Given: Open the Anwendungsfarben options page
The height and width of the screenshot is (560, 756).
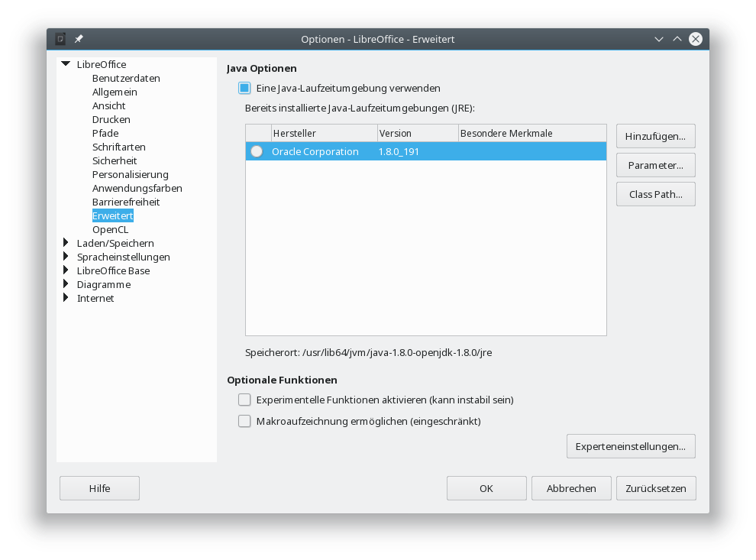Looking at the screenshot, I should 137,188.
